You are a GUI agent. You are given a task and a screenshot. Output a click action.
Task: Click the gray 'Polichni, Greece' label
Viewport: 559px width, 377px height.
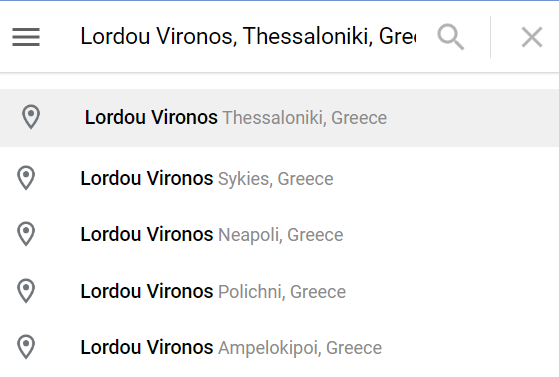coord(282,292)
